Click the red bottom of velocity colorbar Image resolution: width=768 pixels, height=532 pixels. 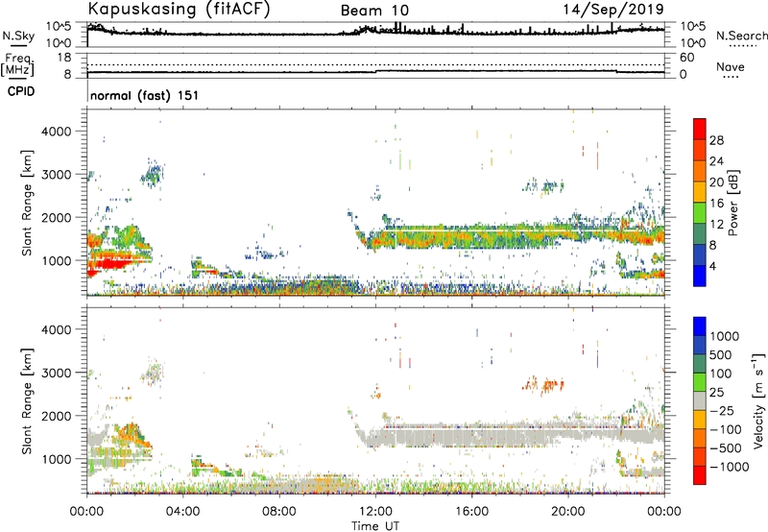tap(700, 475)
